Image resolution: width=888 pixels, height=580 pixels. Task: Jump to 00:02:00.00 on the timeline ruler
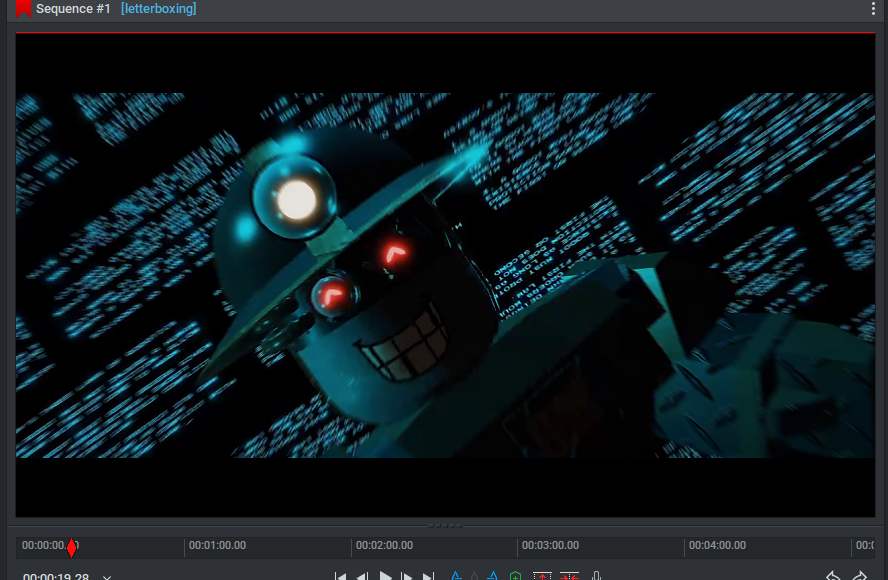(385, 545)
